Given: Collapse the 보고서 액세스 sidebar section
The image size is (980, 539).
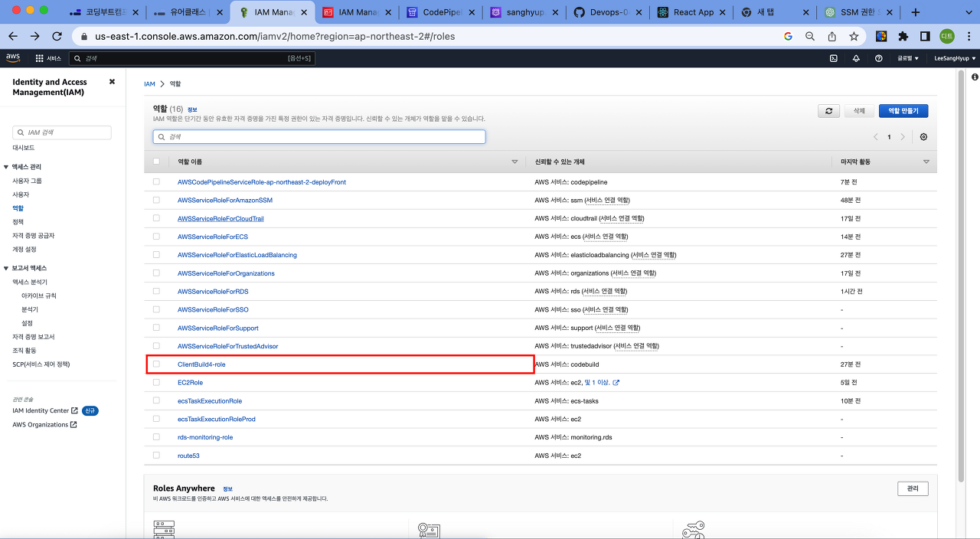Looking at the screenshot, I should pos(6,268).
